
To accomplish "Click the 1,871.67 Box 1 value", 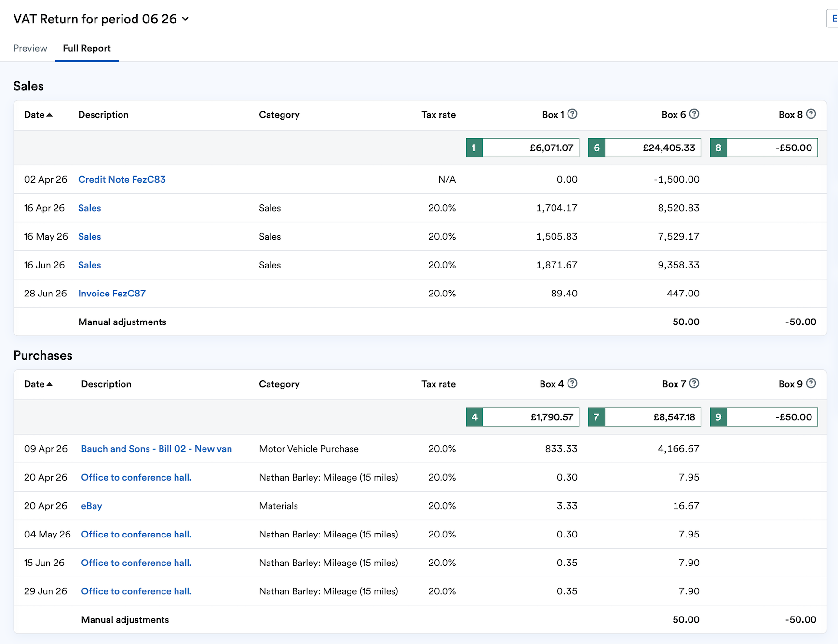I will [x=557, y=265].
